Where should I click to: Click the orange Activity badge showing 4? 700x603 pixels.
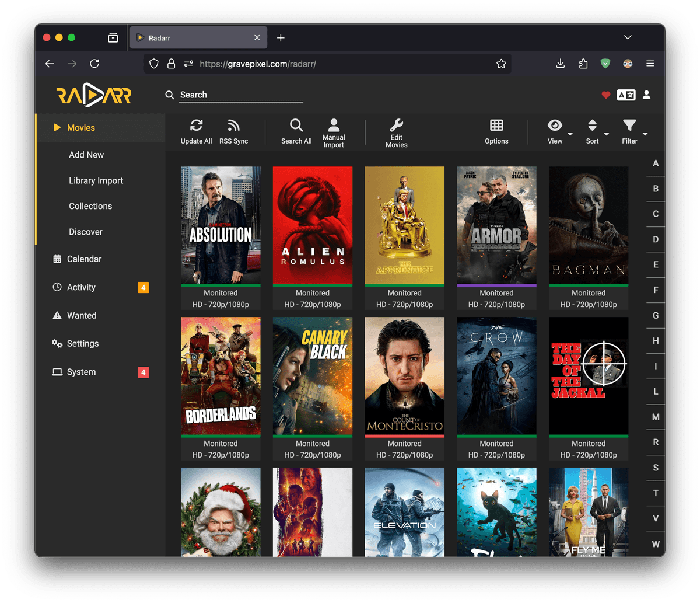pyautogui.click(x=143, y=287)
